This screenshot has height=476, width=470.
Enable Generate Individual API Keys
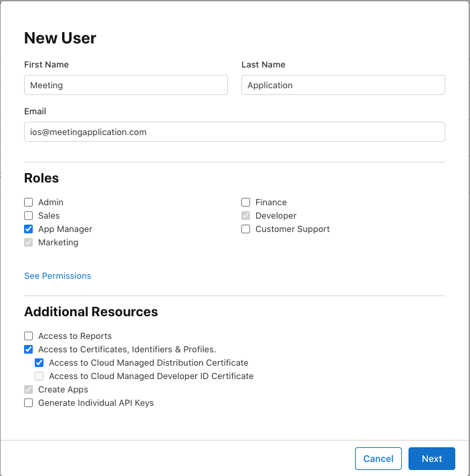point(28,402)
